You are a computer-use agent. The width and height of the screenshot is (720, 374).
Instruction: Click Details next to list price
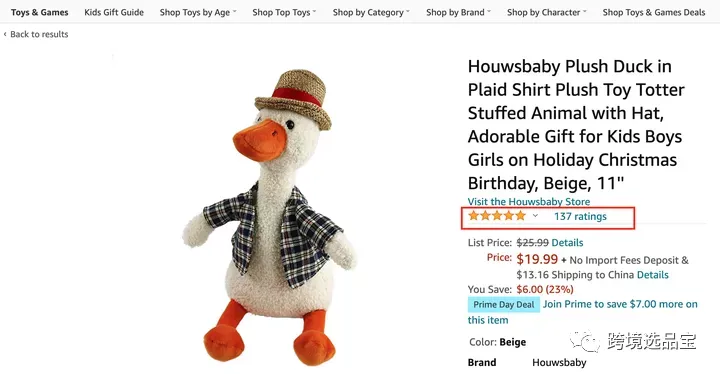568,243
